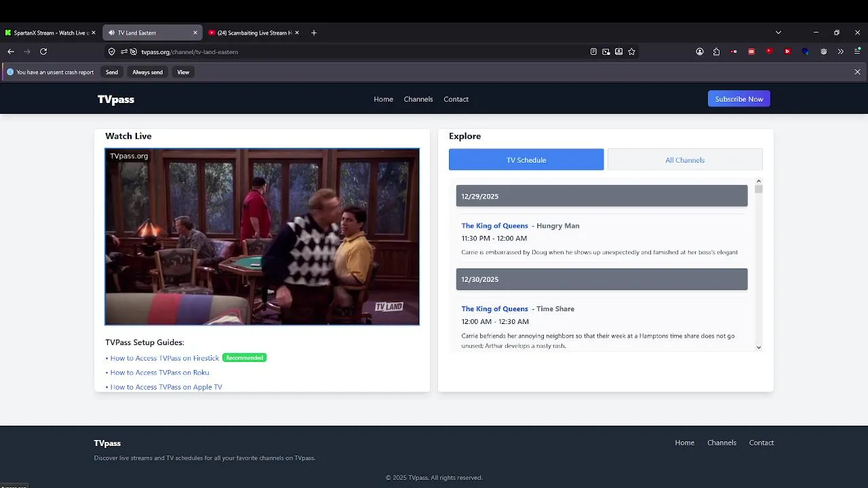Click the install/save page icon in address bar
The image size is (868, 488).
(x=619, y=52)
